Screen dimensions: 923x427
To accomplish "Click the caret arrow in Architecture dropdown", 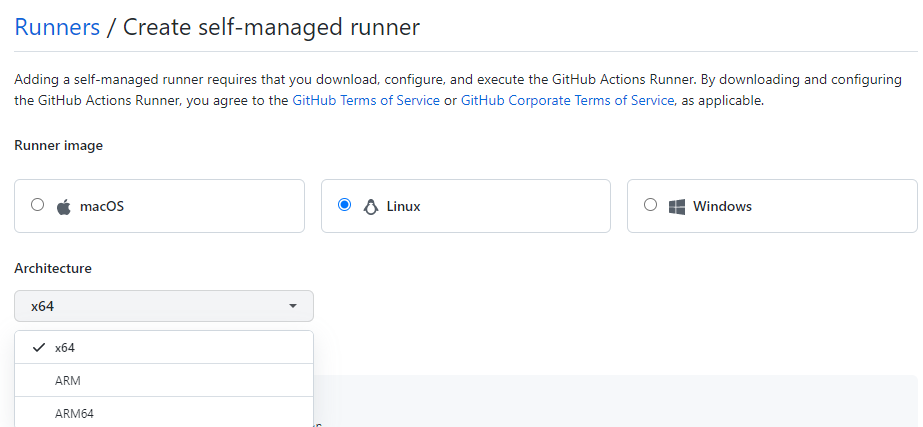I will (293, 306).
